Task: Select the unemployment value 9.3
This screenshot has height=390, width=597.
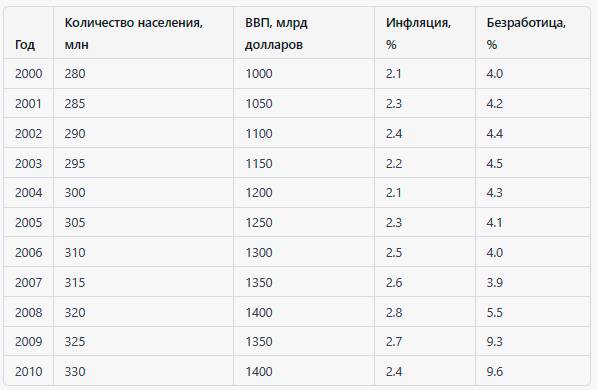Action: coord(494,342)
